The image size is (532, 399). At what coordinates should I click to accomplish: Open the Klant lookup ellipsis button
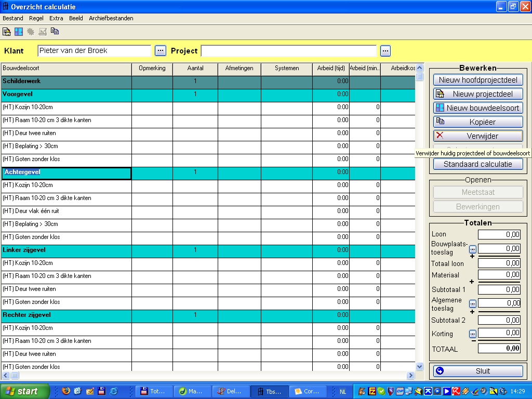click(161, 51)
